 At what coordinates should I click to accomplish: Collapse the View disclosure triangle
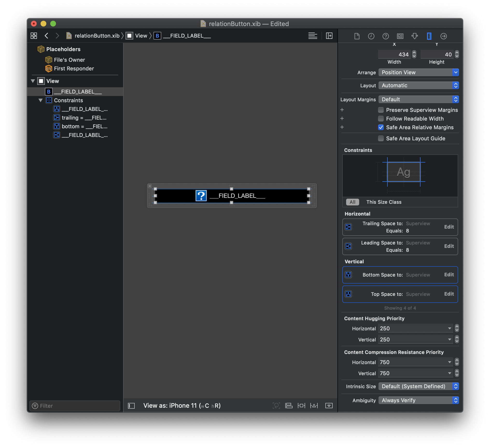pos(33,81)
